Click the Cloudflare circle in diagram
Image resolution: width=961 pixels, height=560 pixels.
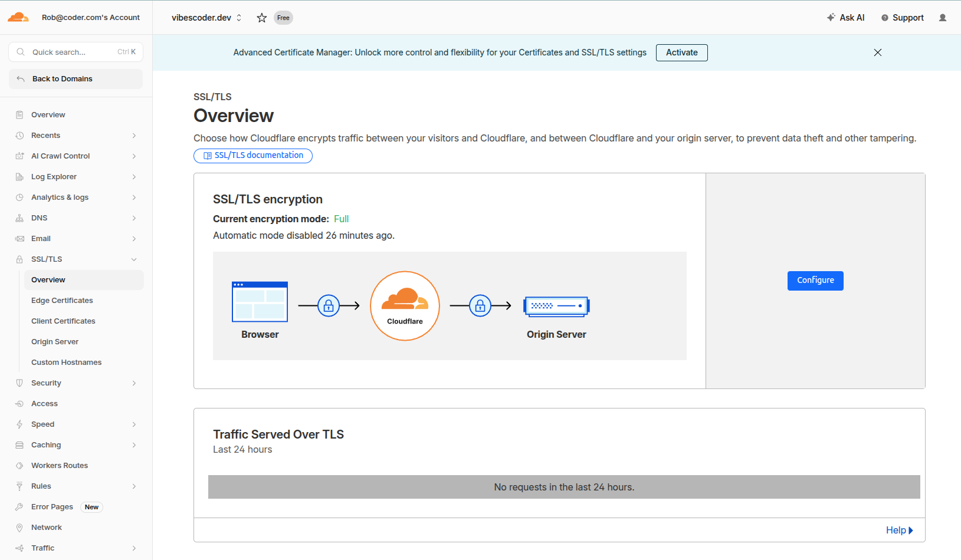pos(405,306)
